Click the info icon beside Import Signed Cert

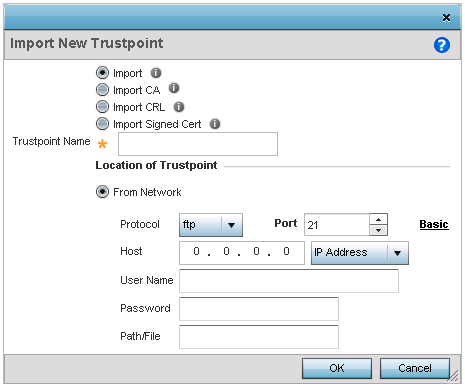(215, 124)
